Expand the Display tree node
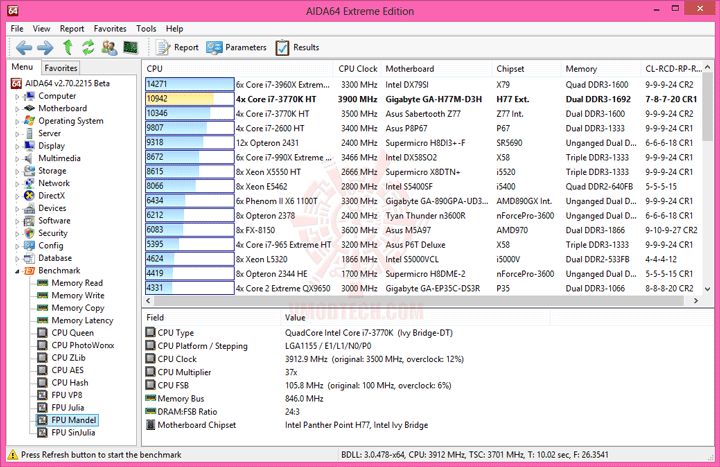This screenshot has width=720, height=467. pyautogui.click(x=17, y=146)
